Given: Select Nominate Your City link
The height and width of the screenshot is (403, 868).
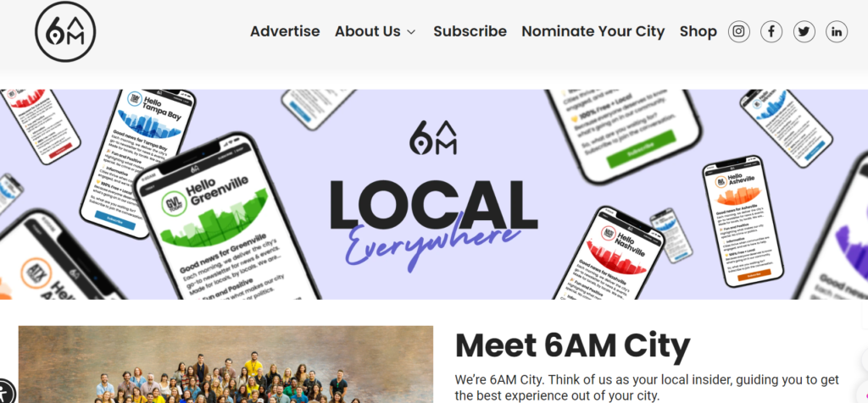Looking at the screenshot, I should coord(593,31).
